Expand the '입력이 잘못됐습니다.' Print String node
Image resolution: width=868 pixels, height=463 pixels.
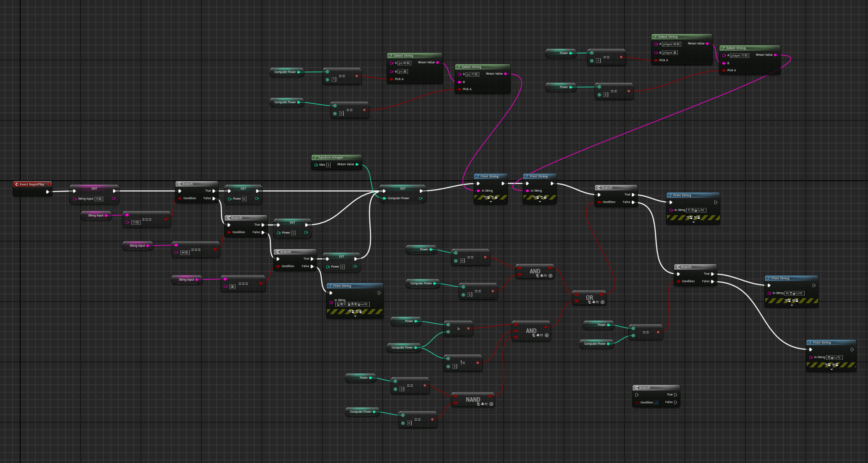tap(355, 316)
